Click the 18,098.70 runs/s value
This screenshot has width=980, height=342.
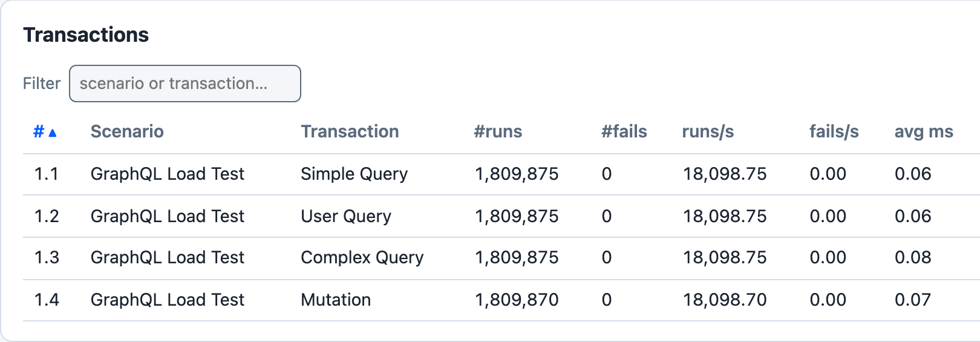725,300
